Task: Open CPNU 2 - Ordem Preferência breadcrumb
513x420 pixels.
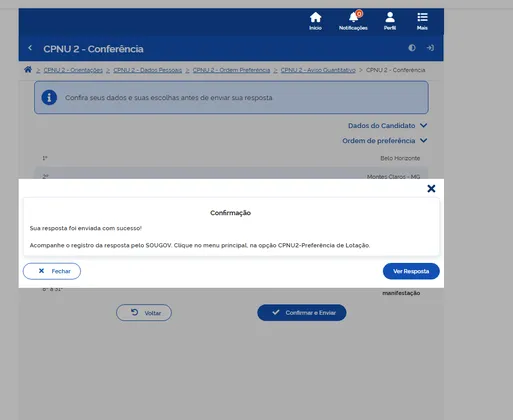Action: coord(231,70)
